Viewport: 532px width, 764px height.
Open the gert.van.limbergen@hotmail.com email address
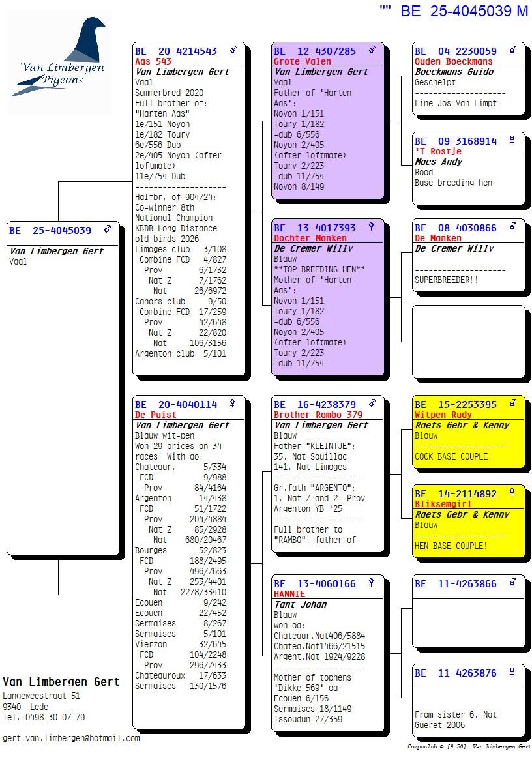pyautogui.click(x=71, y=738)
